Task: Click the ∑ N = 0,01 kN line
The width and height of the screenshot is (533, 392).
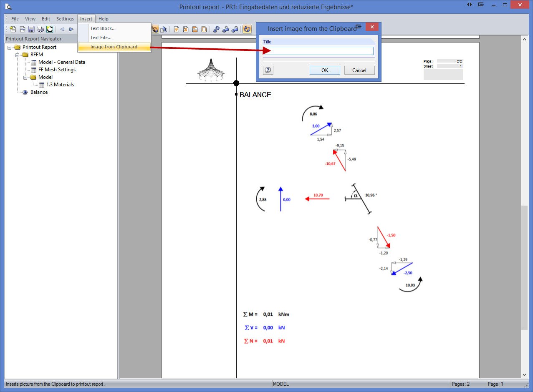Action: point(265,341)
